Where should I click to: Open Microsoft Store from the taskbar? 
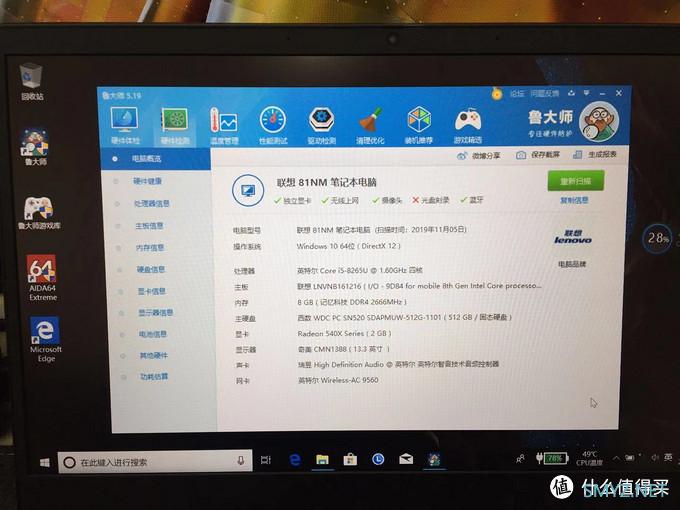[350, 459]
